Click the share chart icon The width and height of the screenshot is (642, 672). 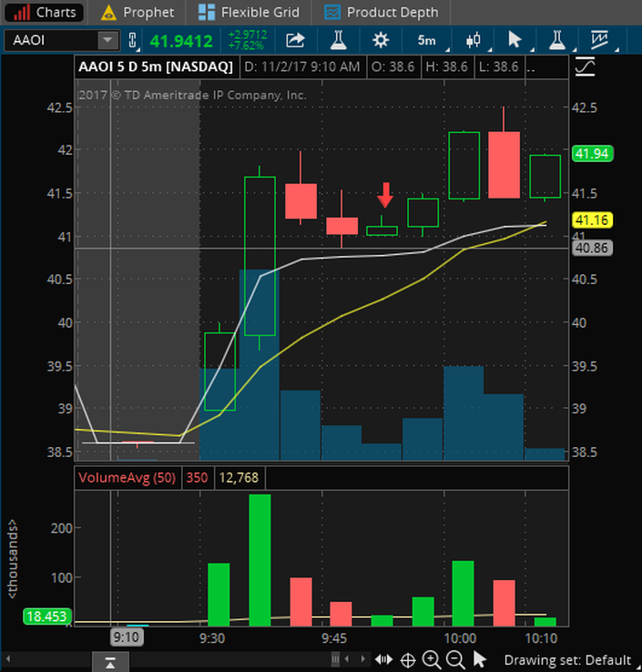click(x=295, y=40)
